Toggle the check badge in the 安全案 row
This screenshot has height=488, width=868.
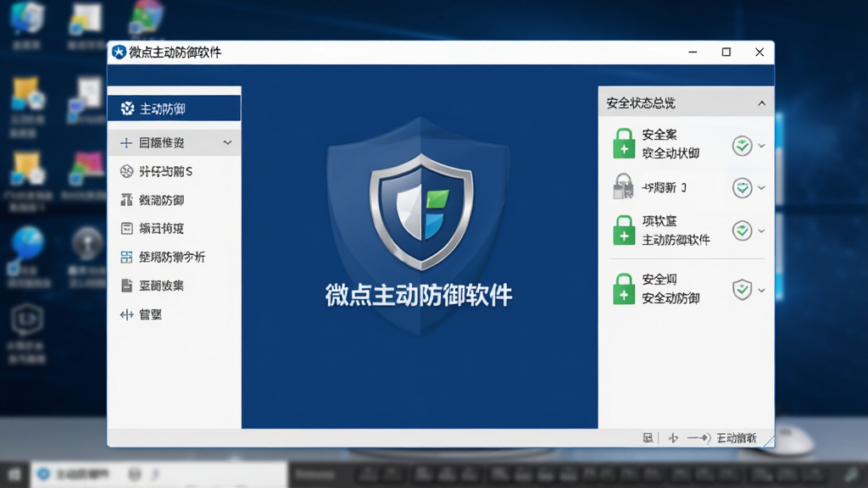pos(742,146)
